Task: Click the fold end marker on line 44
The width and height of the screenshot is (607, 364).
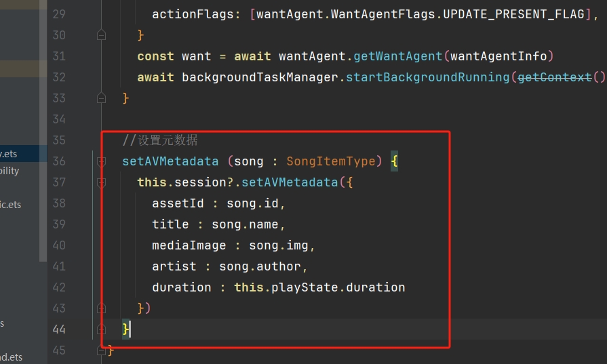Action: pyautogui.click(x=102, y=329)
